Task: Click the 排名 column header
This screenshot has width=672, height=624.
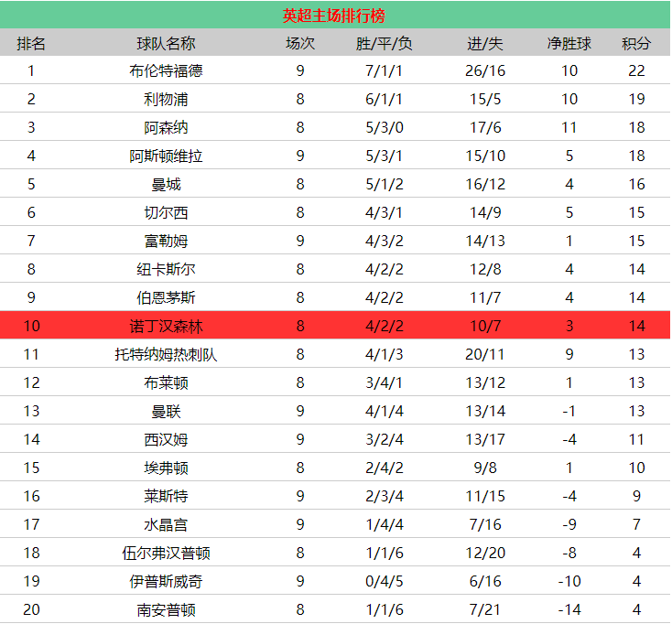Action: pyautogui.click(x=31, y=43)
